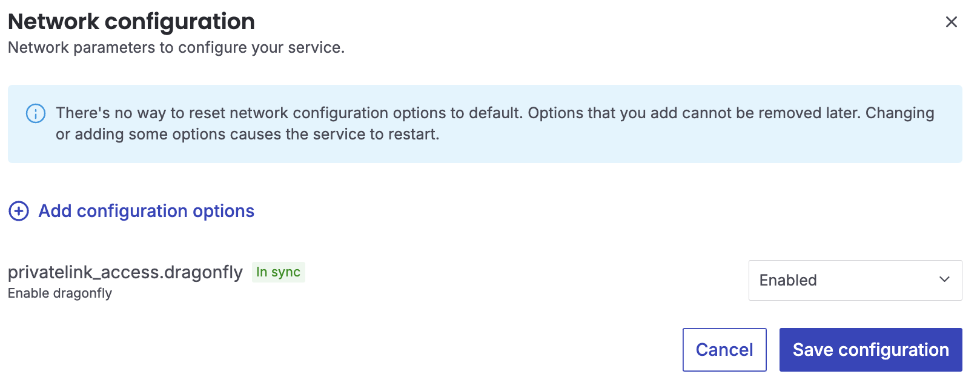This screenshot has height=388, width=980.
Task: Click the Enable dragonfly description text
Action: [x=59, y=293]
